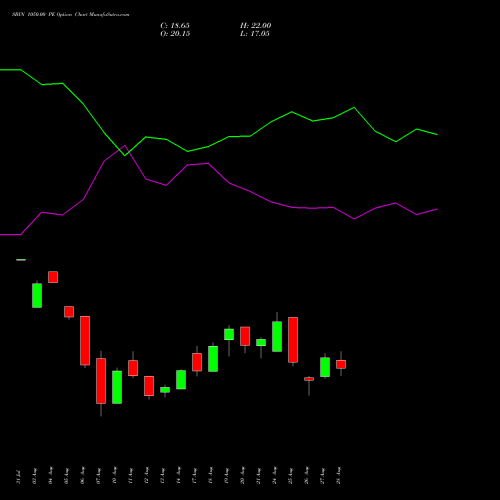Click the small green candlestick for 21 Aug
The width and height of the screenshot is (500, 500).
click(261, 343)
